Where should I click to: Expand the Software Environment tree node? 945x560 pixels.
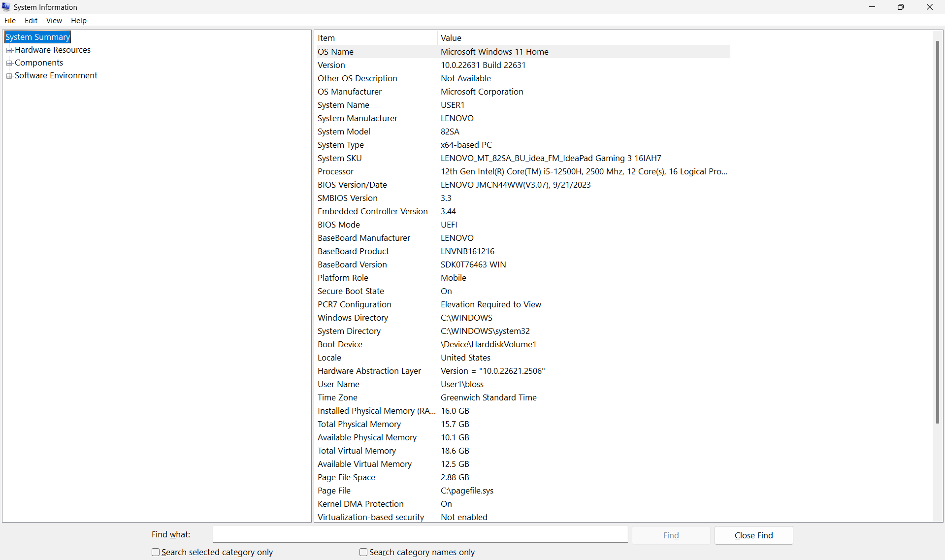pyautogui.click(x=9, y=75)
